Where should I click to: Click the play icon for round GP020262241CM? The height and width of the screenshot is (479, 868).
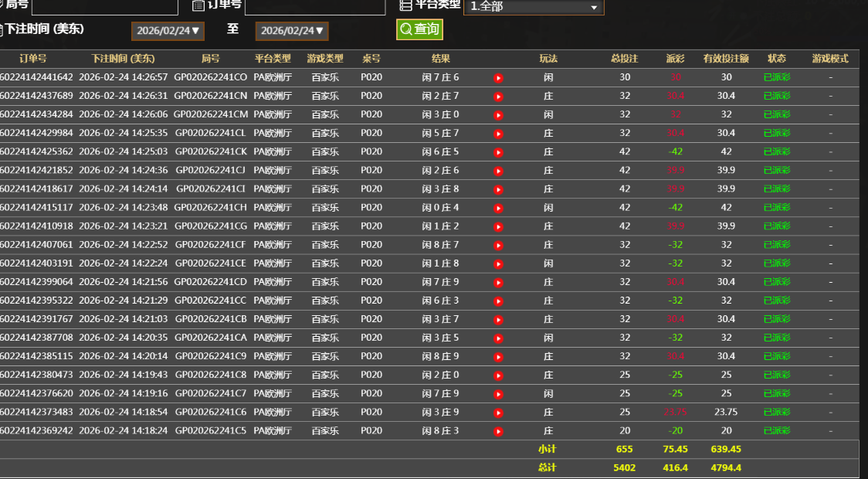[499, 115]
